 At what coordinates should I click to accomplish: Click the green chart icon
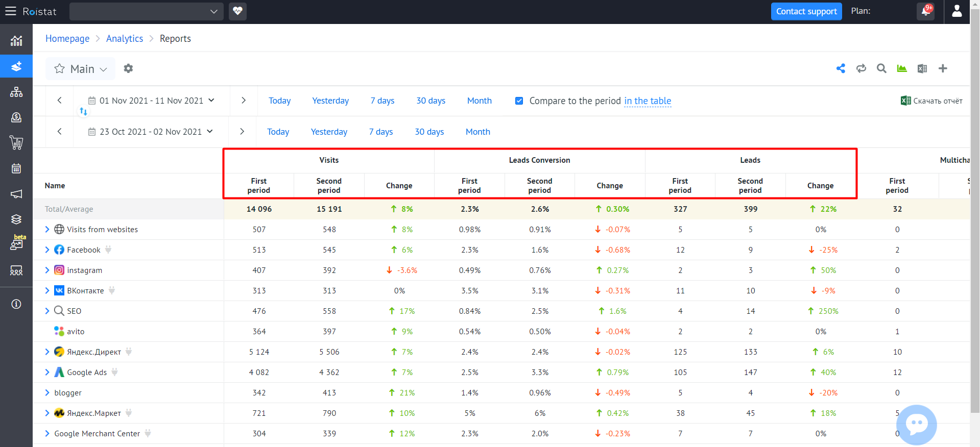(x=902, y=68)
